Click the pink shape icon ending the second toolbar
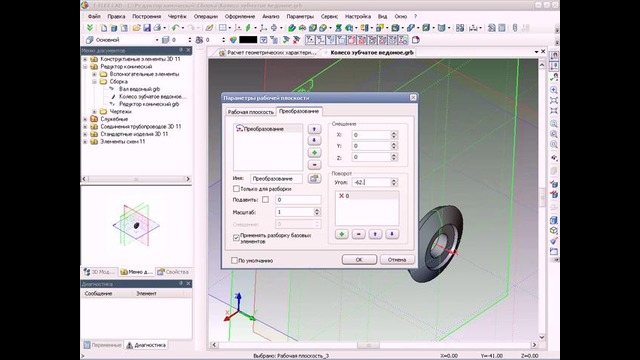Viewport: 640px width, 360px height. click(416, 40)
